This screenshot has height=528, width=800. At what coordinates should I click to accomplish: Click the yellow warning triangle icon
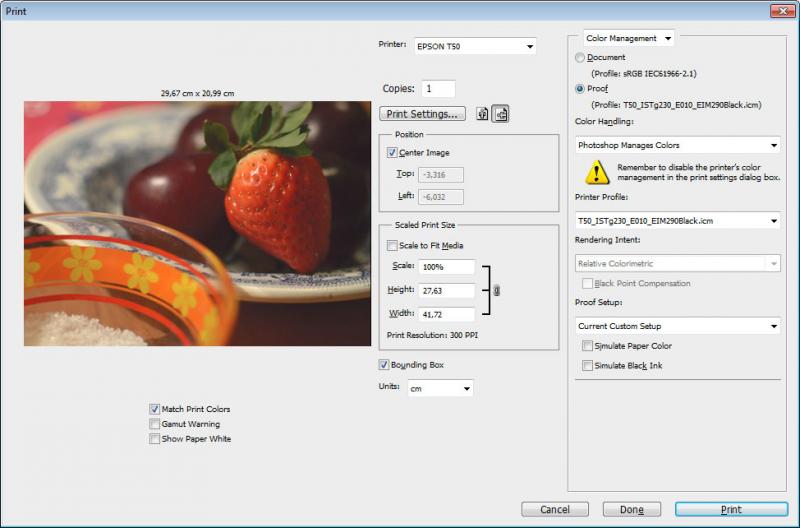coord(596,172)
